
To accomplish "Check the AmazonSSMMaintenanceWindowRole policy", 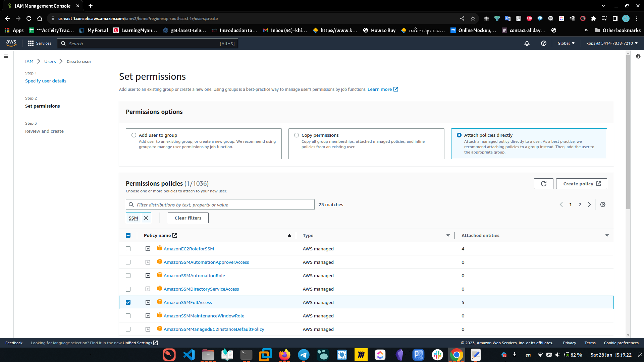I will pyautogui.click(x=128, y=316).
